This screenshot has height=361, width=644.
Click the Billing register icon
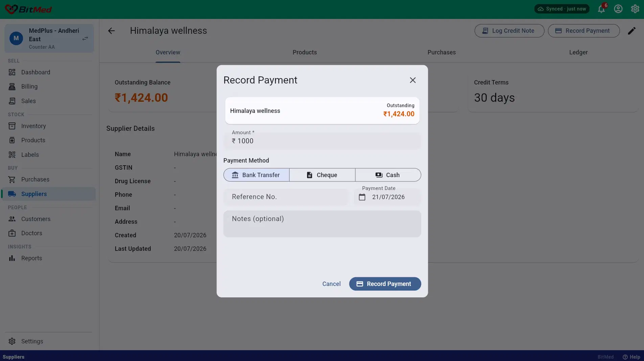(x=12, y=87)
